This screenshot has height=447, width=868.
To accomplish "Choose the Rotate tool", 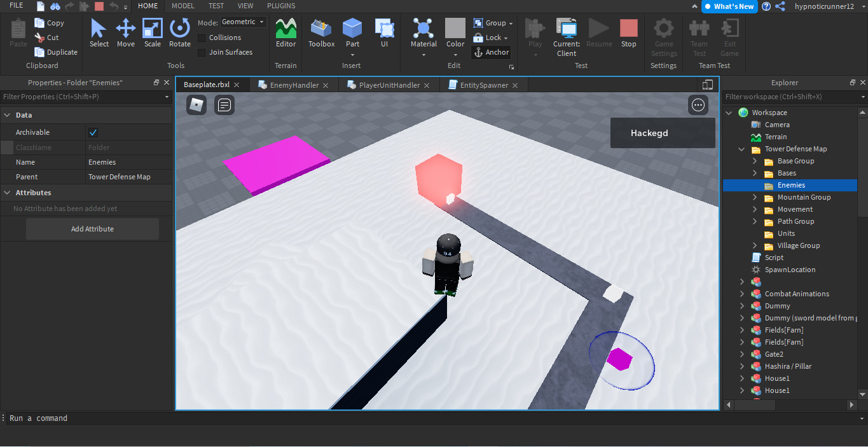I will click(x=179, y=32).
